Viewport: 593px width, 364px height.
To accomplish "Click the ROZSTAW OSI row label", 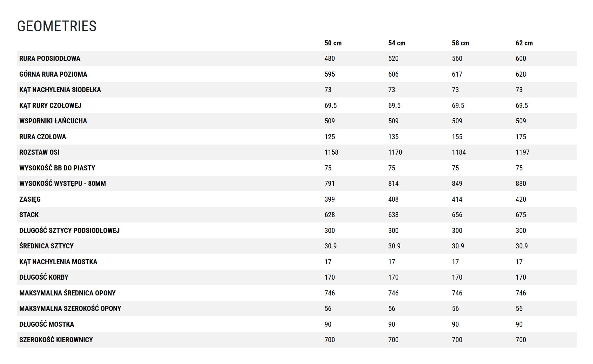I will pyautogui.click(x=39, y=152).
